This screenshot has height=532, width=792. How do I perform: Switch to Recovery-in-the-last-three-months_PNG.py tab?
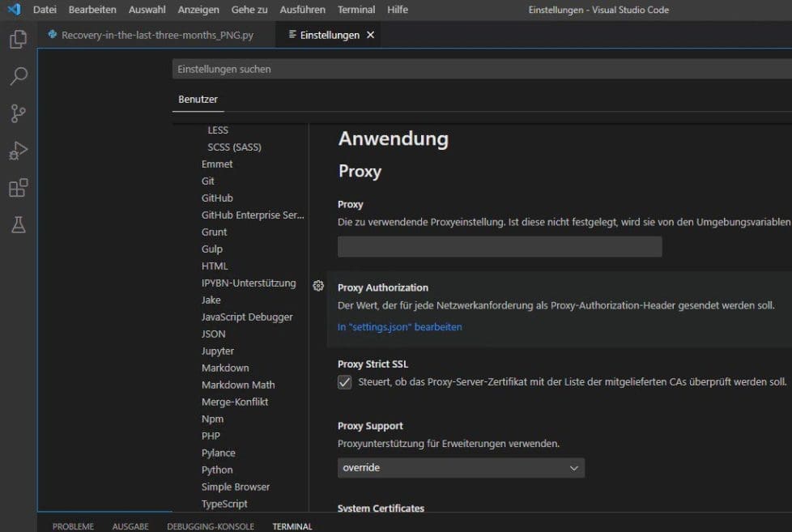click(151, 36)
